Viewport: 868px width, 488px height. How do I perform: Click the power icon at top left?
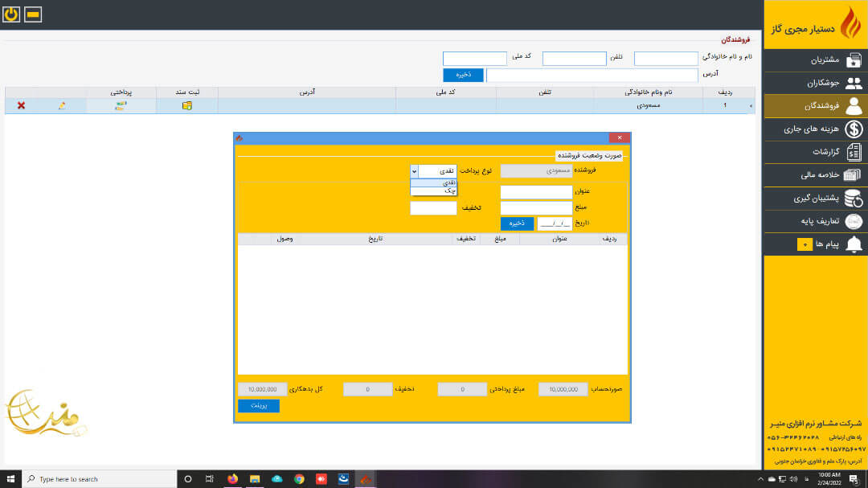point(11,15)
